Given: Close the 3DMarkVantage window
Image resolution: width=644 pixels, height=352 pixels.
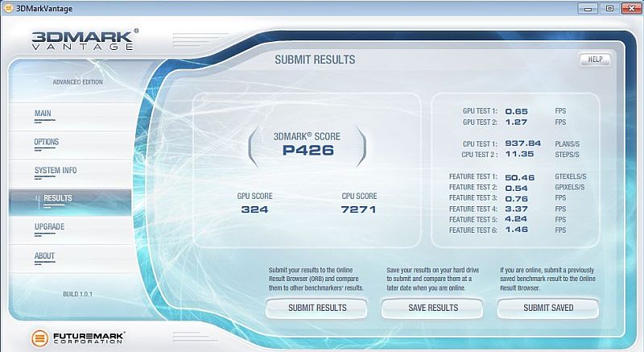Looking at the screenshot, I should coord(632,8).
